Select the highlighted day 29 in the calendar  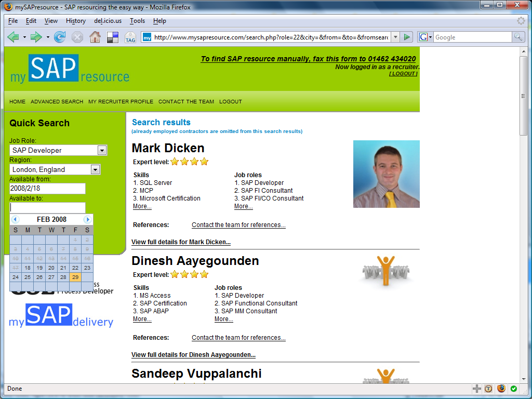coord(75,277)
